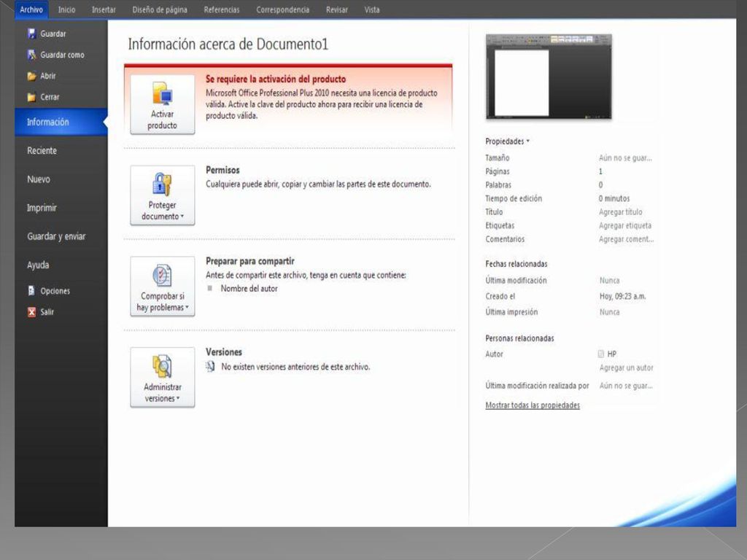Click the 'Hoy, 09:23 a.m.' creation date

click(623, 296)
